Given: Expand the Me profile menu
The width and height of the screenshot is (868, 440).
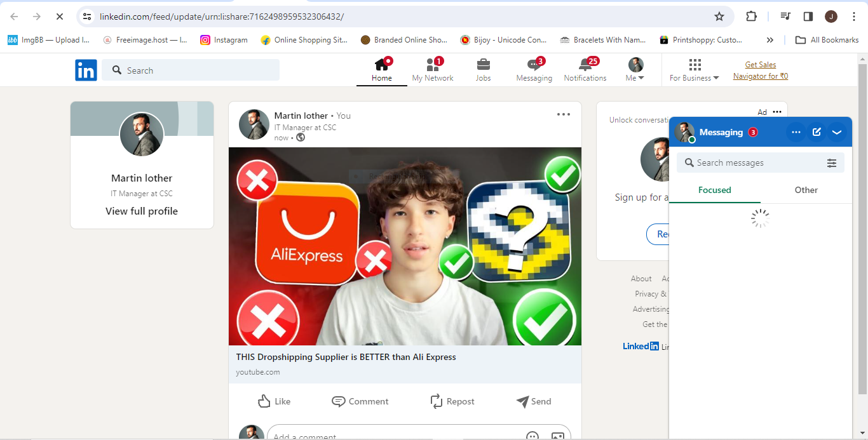Looking at the screenshot, I should coord(635,69).
